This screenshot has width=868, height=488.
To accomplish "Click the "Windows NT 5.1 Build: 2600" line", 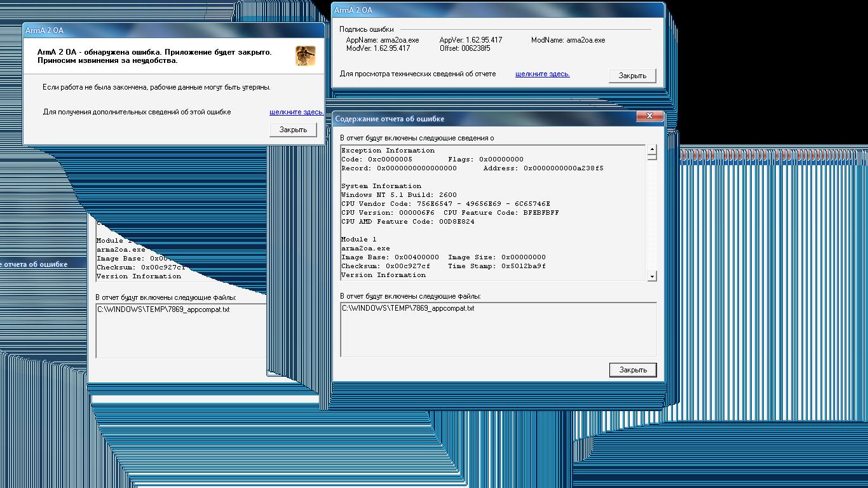I will [399, 195].
